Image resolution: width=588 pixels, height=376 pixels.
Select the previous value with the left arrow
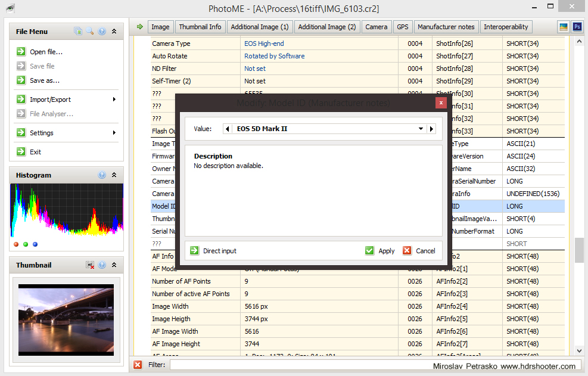coord(227,129)
